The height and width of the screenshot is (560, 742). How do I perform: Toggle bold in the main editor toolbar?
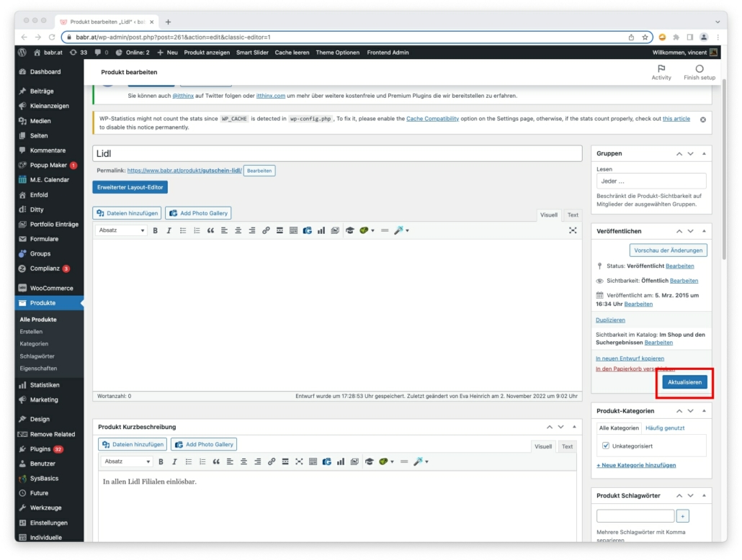[155, 230]
